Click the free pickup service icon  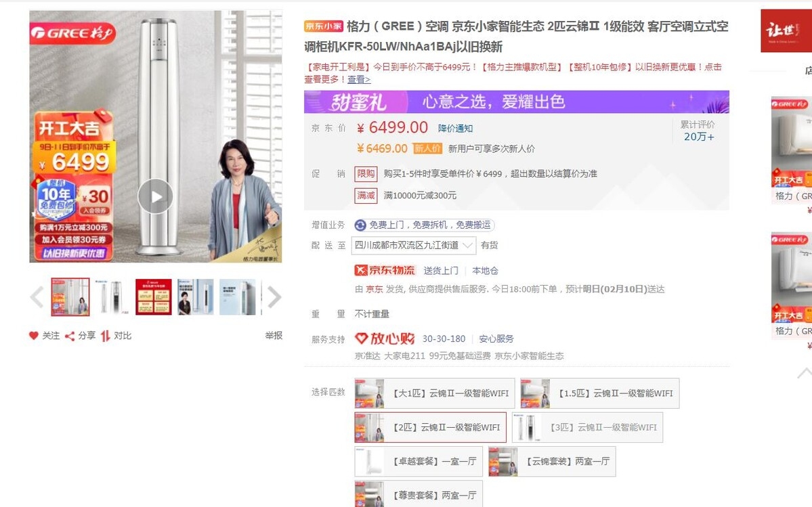(360, 225)
